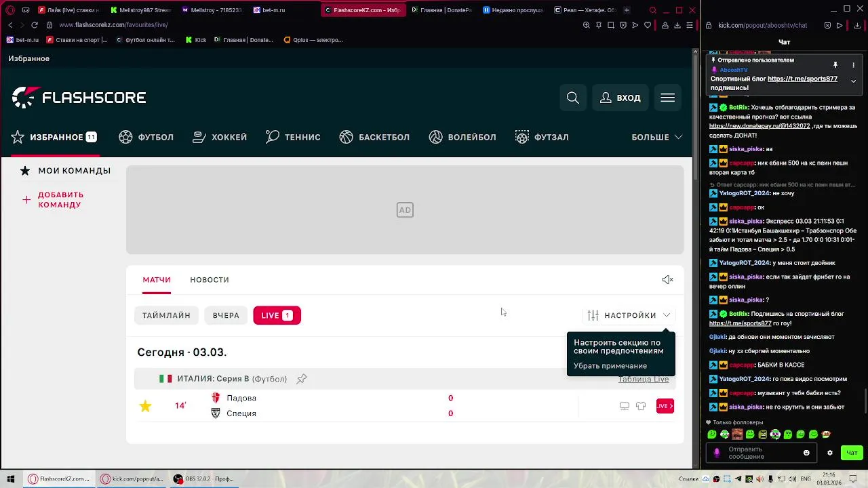Open the hamburger menu on Flashscore
This screenshot has width=868, height=488.
tap(668, 98)
